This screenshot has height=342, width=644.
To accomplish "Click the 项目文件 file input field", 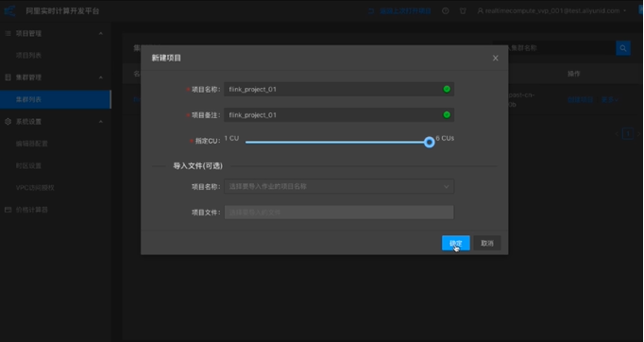I will click(339, 213).
